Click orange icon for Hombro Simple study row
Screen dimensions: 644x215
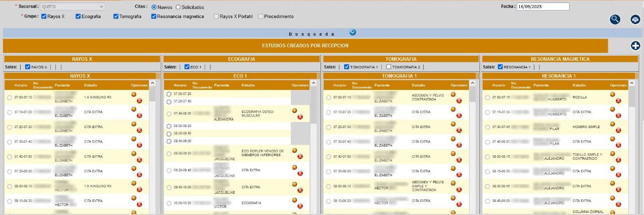(612, 124)
